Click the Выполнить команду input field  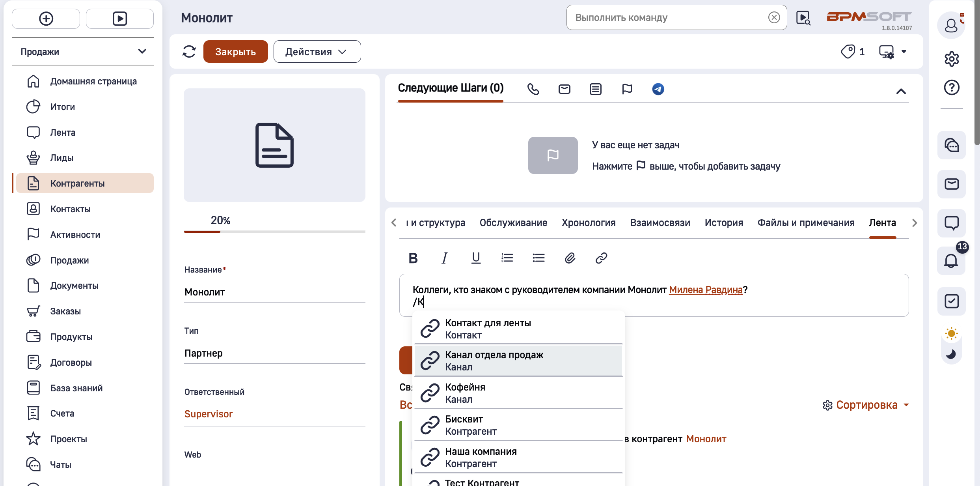coord(670,17)
